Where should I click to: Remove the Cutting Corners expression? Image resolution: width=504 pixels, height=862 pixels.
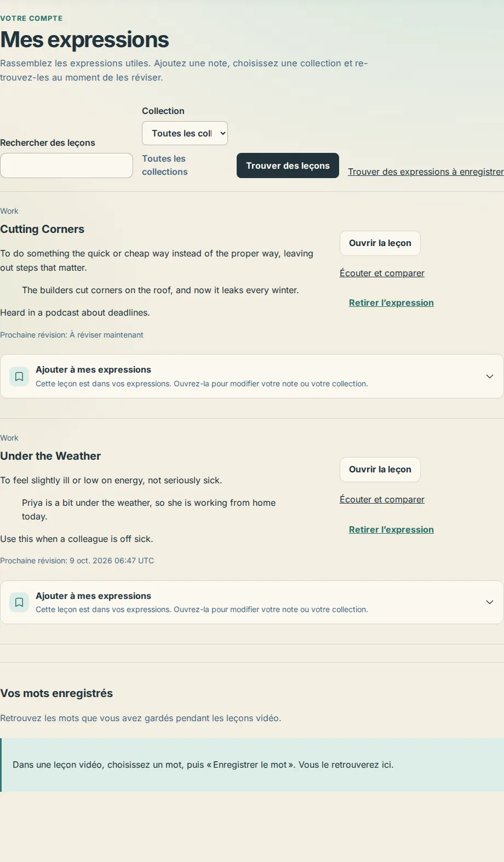391,302
